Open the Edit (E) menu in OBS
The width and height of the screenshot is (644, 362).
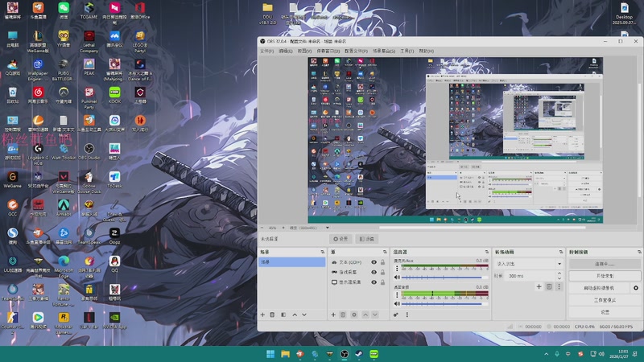[286, 51]
